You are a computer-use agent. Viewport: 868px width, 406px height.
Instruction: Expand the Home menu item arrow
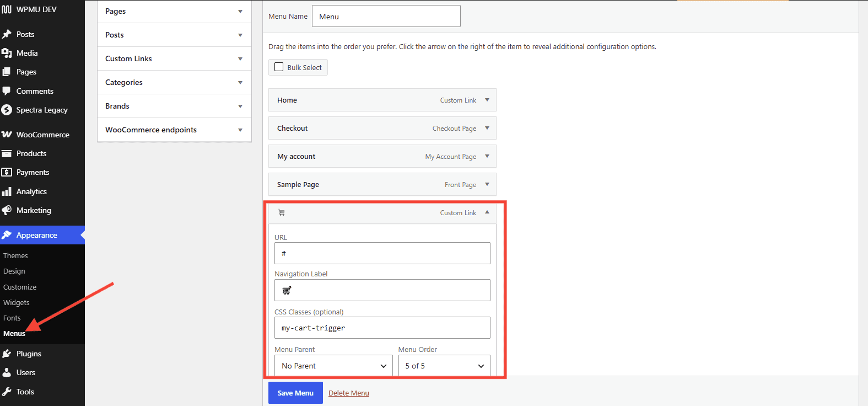pyautogui.click(x=487, y=100)
